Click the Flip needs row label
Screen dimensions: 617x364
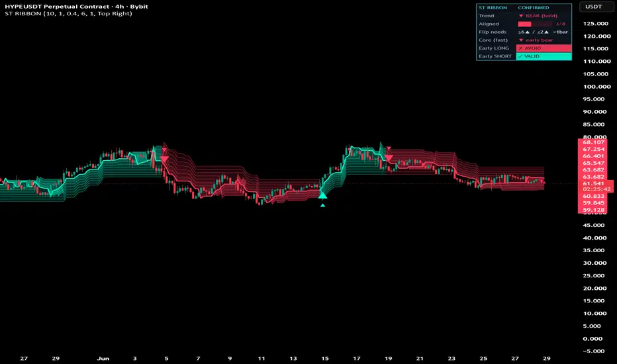pos(493,32)
